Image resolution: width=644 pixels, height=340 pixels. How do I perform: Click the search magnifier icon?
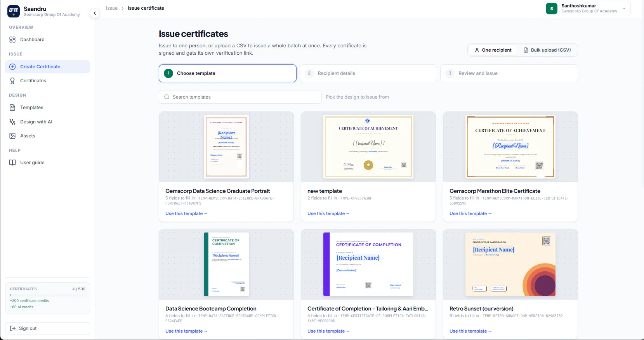(167, 97)
